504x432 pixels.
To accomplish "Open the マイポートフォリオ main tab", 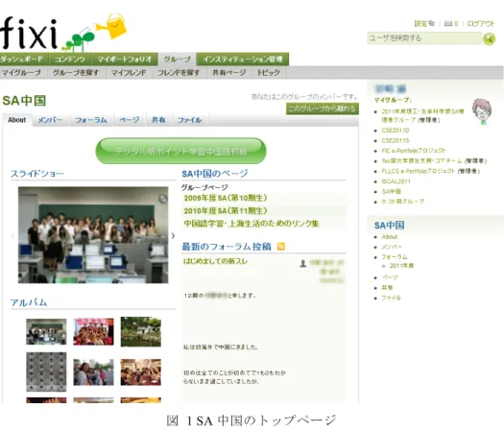I will point(125,60).
